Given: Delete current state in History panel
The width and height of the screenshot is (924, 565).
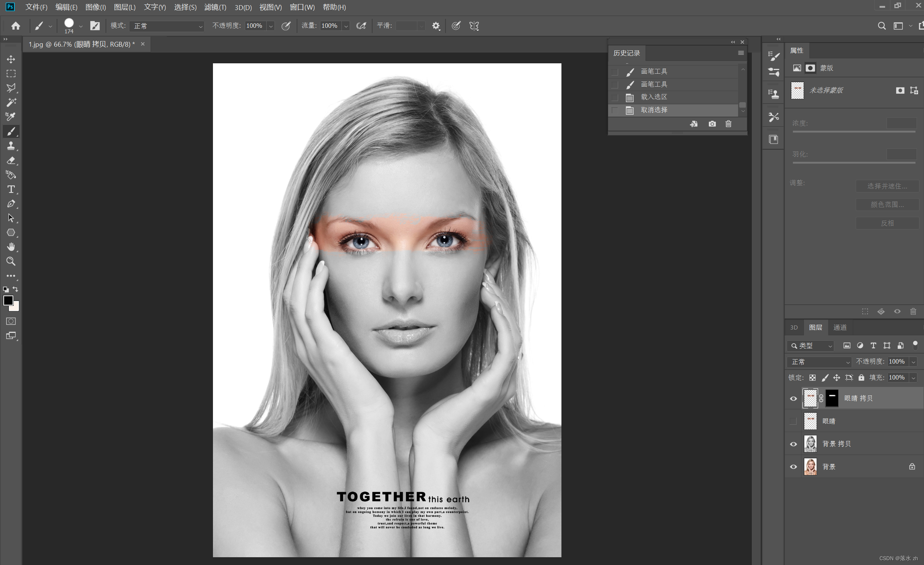Looking at the screenshot, I should click(728, 124).
